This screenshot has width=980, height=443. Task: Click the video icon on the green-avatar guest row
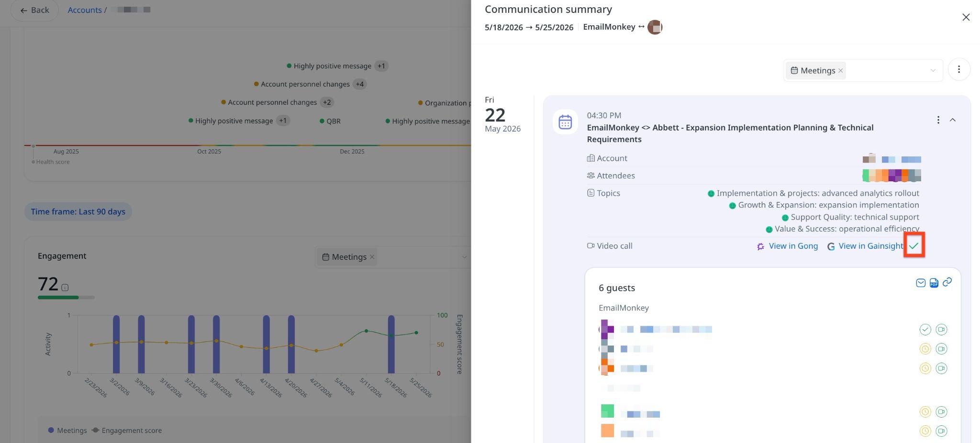click(941, 412)
